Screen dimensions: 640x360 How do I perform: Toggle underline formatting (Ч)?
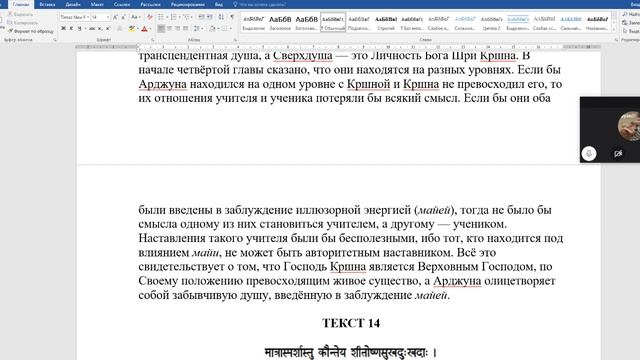[79, 29]
